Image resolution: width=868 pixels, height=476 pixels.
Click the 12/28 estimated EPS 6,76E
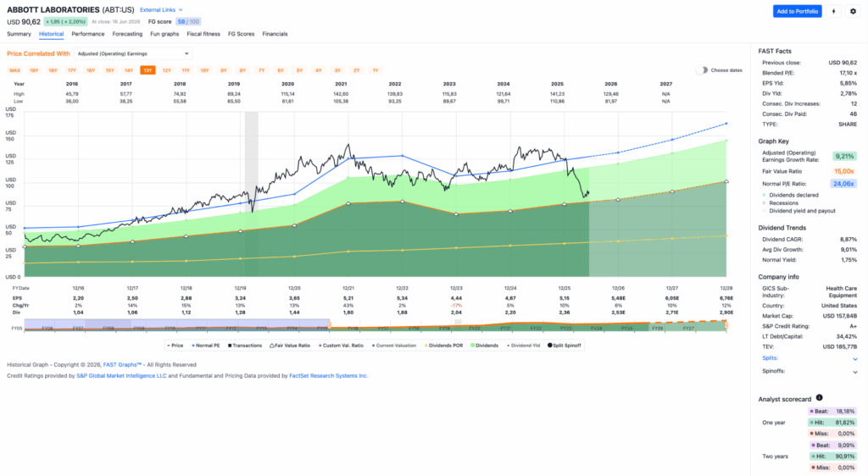tap(726, 298)
